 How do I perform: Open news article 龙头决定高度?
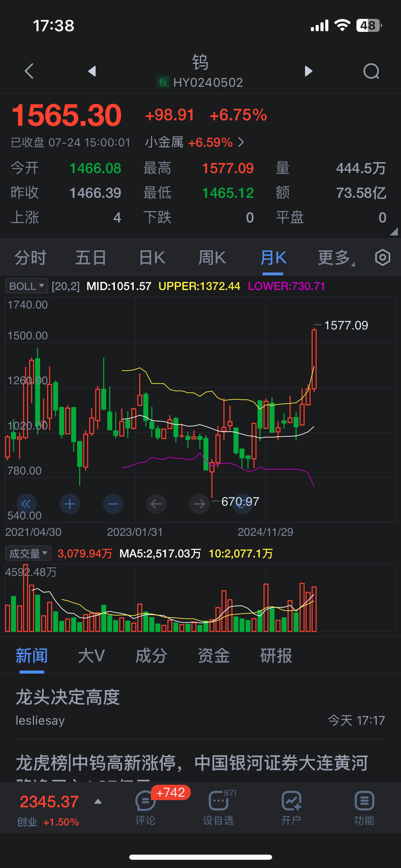click(68, 697)
